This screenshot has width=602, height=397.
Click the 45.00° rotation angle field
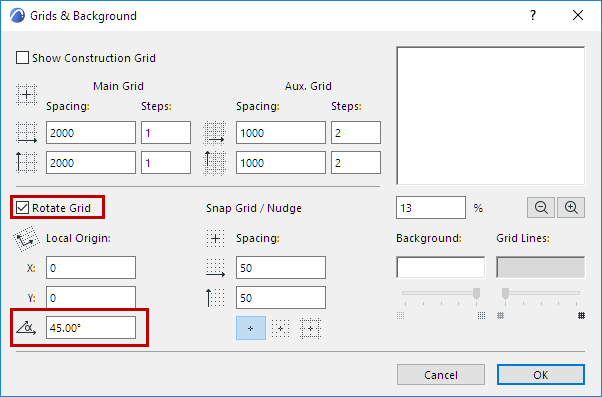pos(91,328)
